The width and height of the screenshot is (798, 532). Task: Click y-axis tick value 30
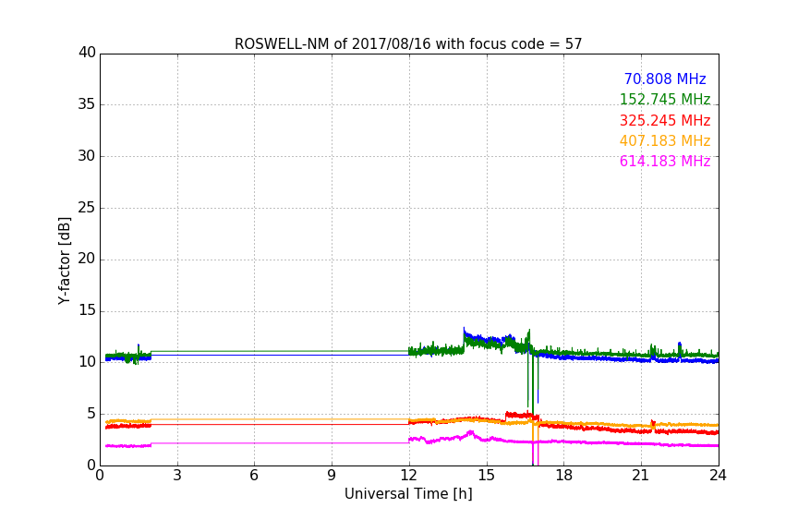(87, 156)
